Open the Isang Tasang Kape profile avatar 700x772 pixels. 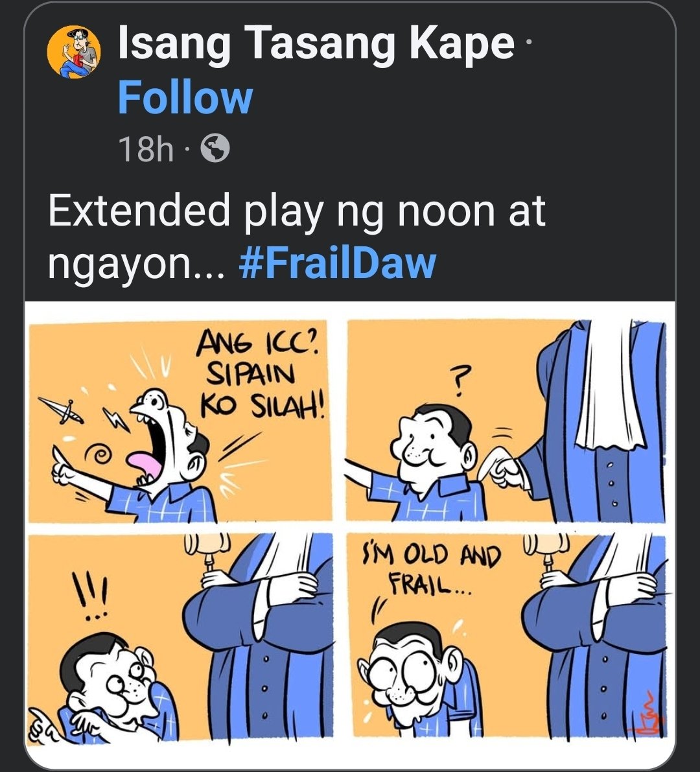pos(74,52)
